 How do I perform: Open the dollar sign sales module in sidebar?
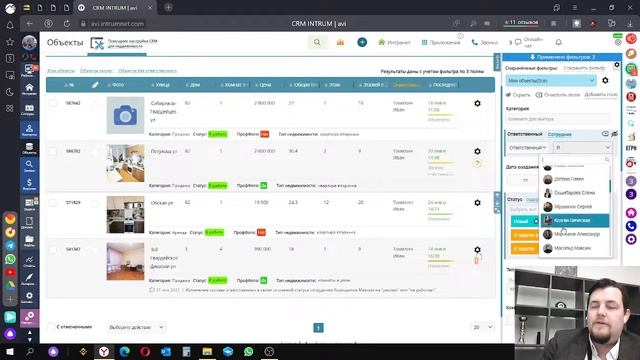click(29, 184)
